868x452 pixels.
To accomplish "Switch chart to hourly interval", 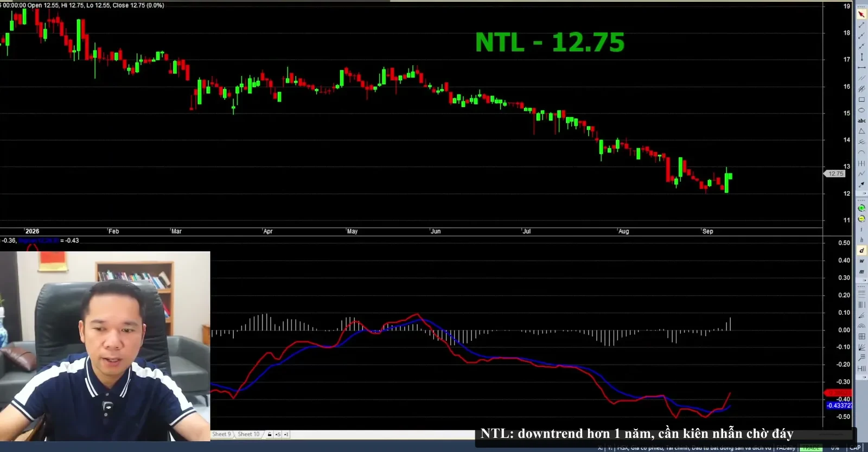I will [x=861, y=240].
